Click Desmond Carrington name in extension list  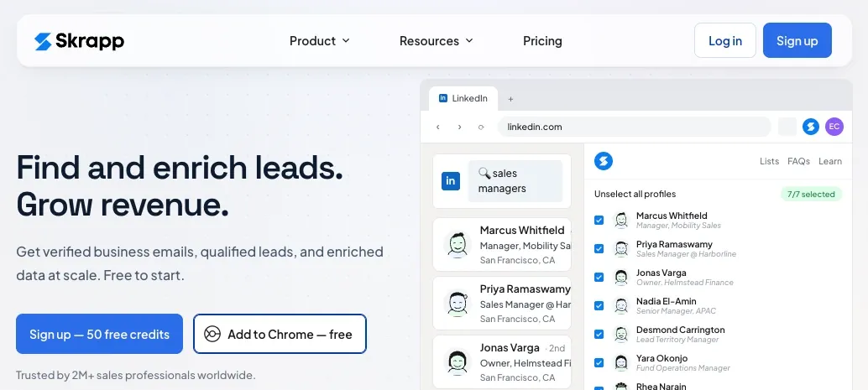click(x=680, y=330)
